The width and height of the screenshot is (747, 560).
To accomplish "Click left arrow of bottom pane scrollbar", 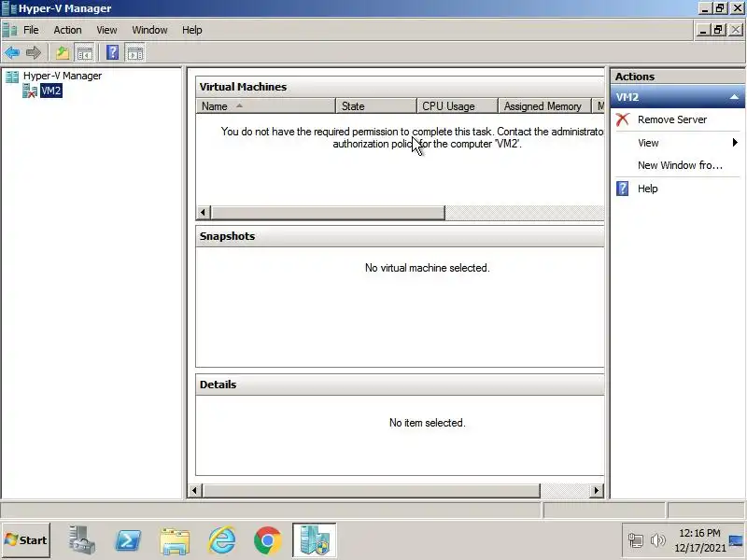I will [x=194, y=491].
